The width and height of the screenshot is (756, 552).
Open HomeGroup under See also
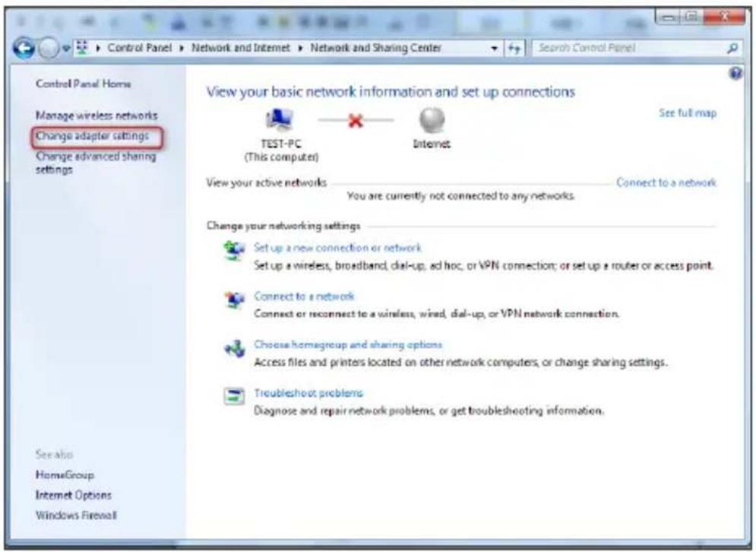click(x=65, y=474)
